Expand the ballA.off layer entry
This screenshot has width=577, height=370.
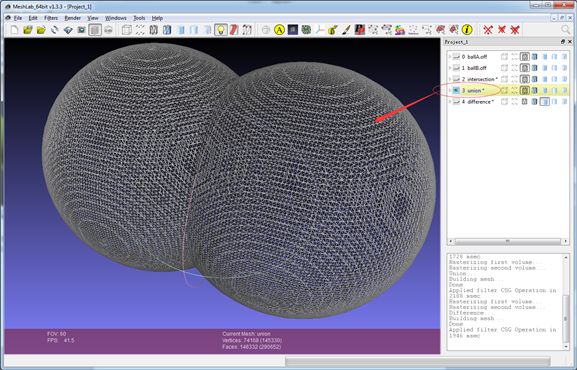pos(450,57)
